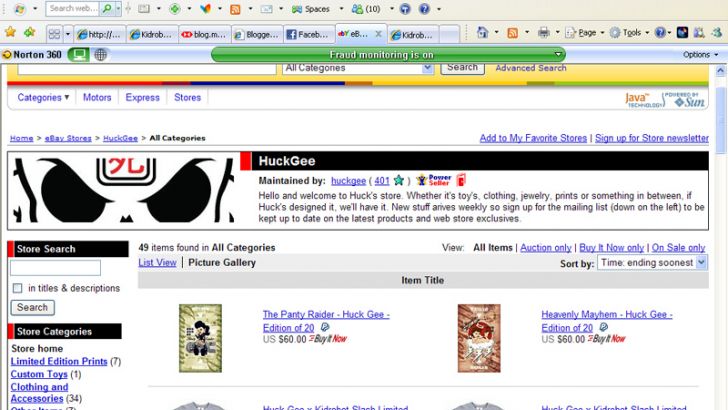728x410 pixels.
Task: Click the Favorites Center star icon
Action: click(x=10, y=32)
